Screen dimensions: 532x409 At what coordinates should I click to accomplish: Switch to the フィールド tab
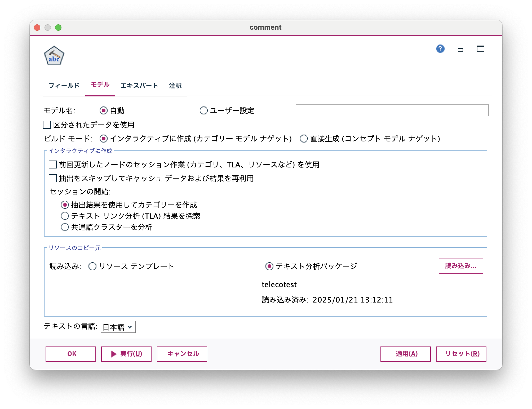64,85
